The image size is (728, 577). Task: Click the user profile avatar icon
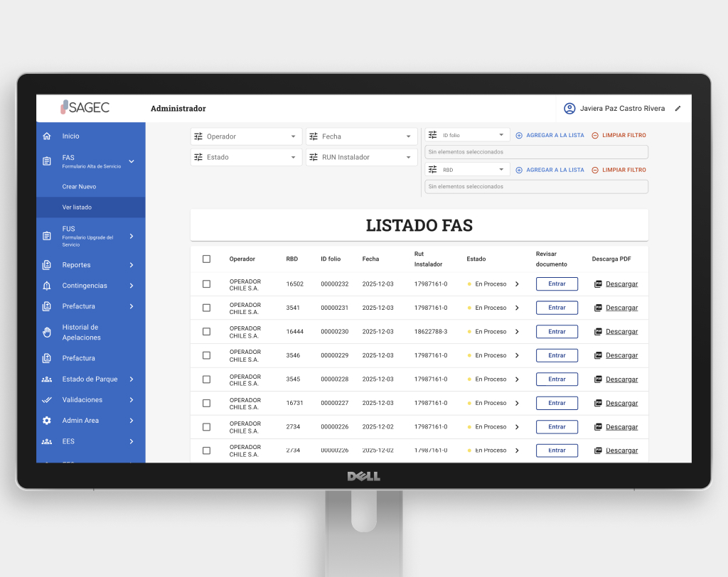(x=569, y=109)
